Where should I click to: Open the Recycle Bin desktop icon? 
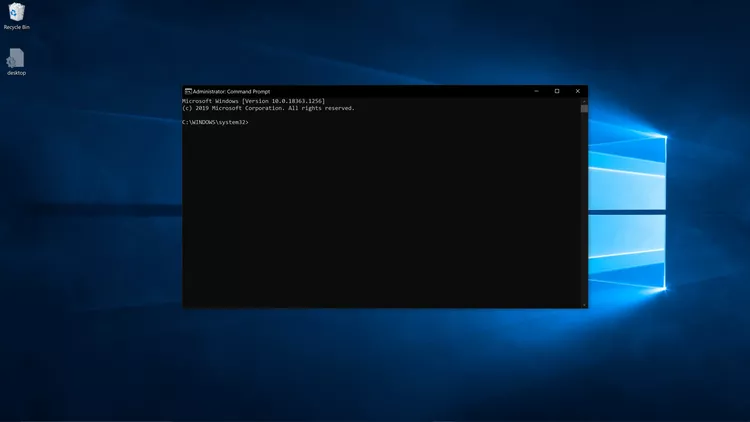point(16,12)
